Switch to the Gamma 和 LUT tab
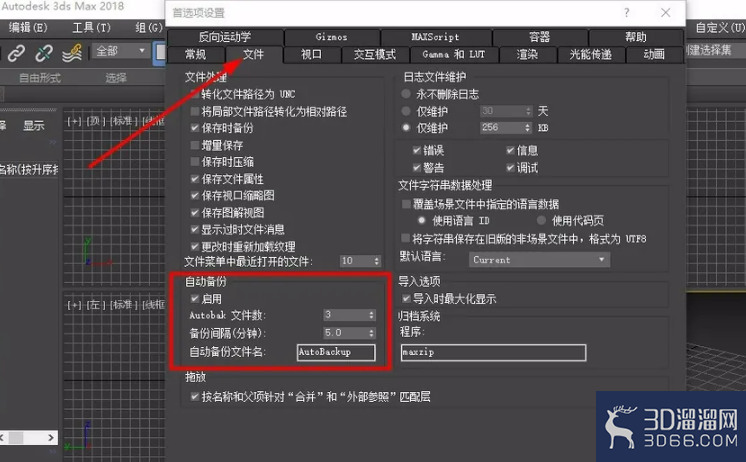Image resolution: width=746 pixels, height=462 pixels. 454,55
